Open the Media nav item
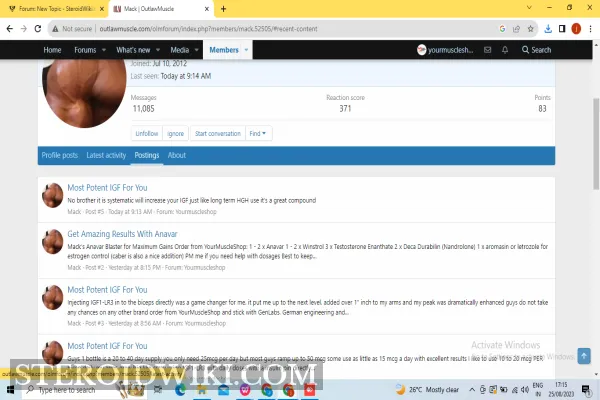 [179, 50]
